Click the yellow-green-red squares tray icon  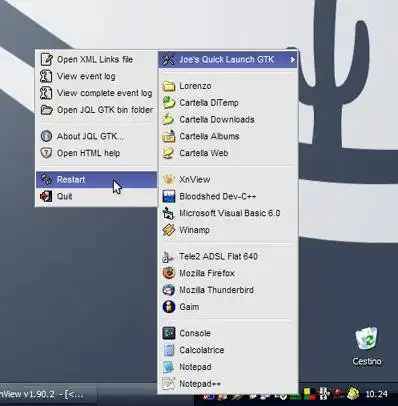(310, 394)
